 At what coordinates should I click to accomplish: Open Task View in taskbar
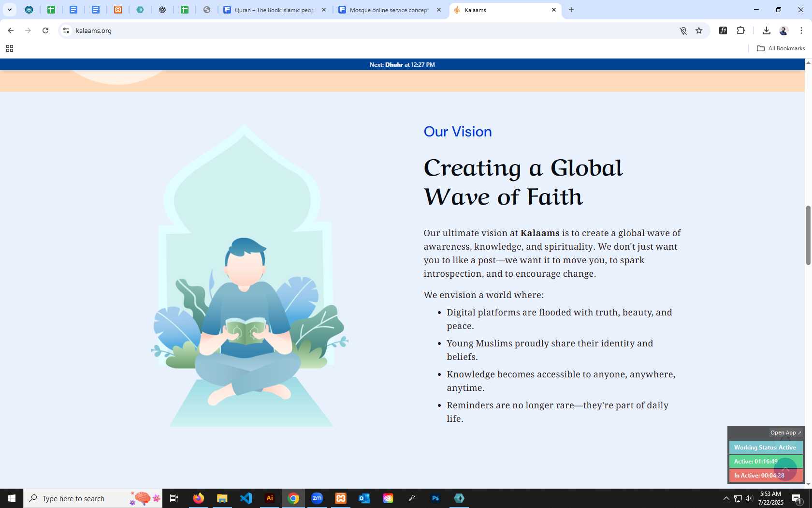coord(174,498)
